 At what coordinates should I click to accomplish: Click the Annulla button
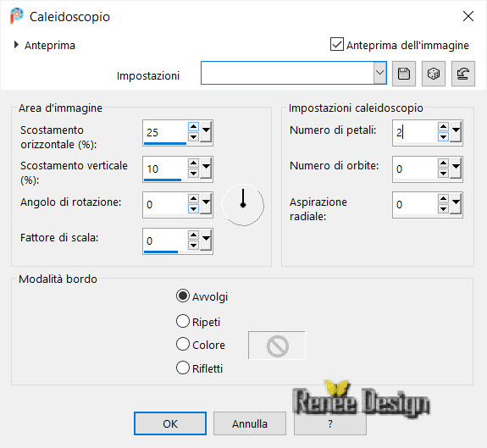click(x=250, y=423)
